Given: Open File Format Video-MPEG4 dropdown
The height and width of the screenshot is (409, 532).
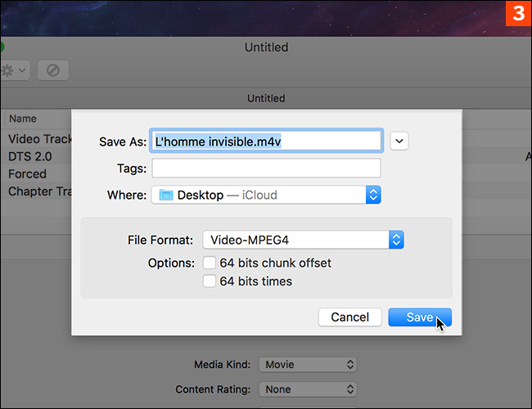Looking at the screenshot, I should tap(304, 240).
